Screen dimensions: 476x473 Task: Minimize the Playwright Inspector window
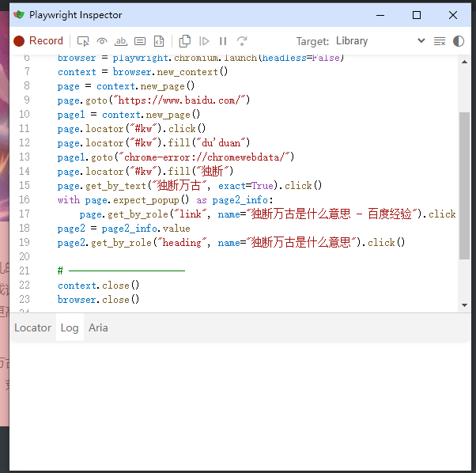(380, 15)
